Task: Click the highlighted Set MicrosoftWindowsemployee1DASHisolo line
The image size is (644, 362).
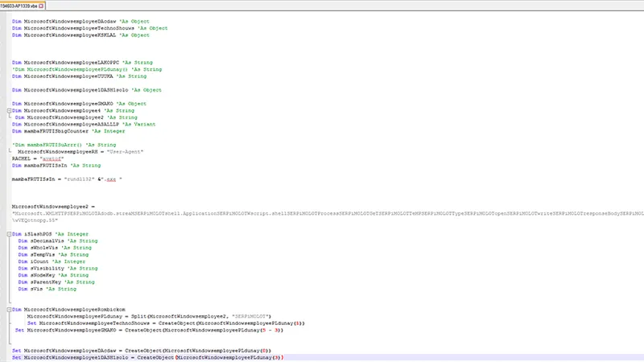Action: point(148,358)
